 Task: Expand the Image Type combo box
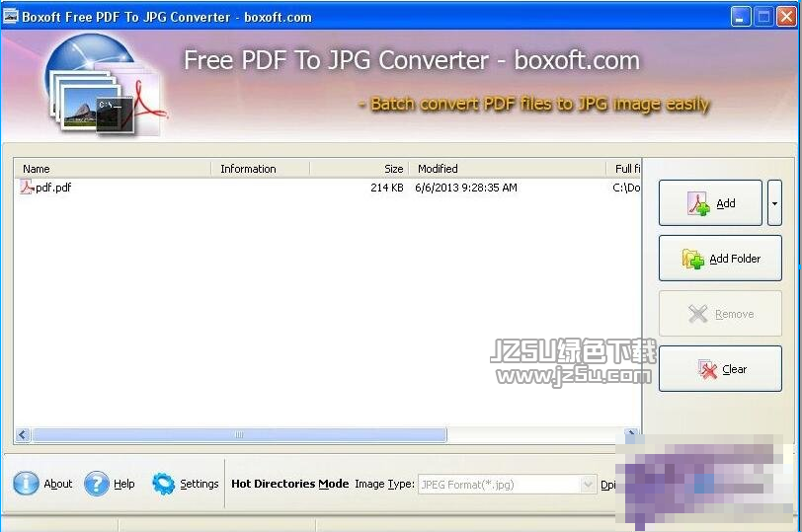coord(589,484)
